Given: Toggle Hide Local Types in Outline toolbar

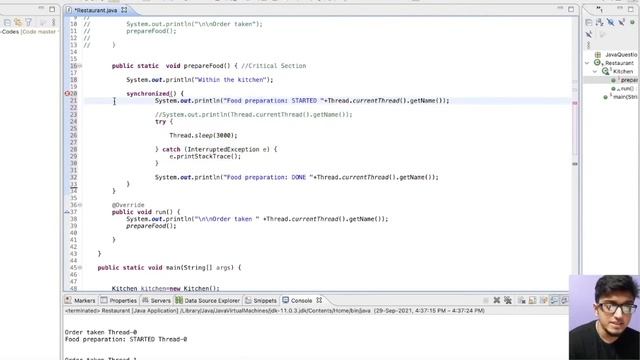Looking at the screenshot, I should tap(589, 34).
